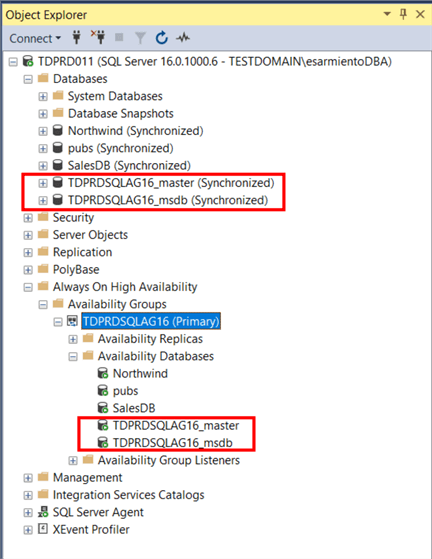Image resolution: width=432 pixels, height=559 pixels.
Task: Toggle Object Explorer auto-hide pin
Action: point(403,15)
